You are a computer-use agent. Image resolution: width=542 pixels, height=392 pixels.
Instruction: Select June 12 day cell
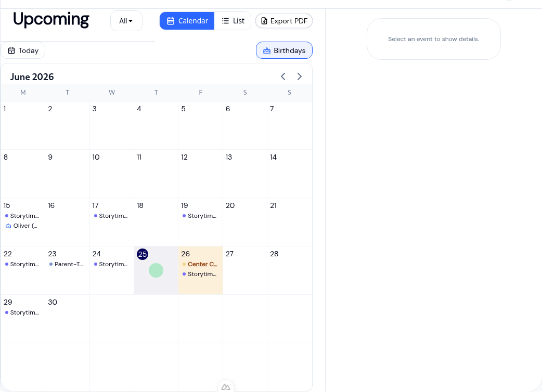pos(200,174)
